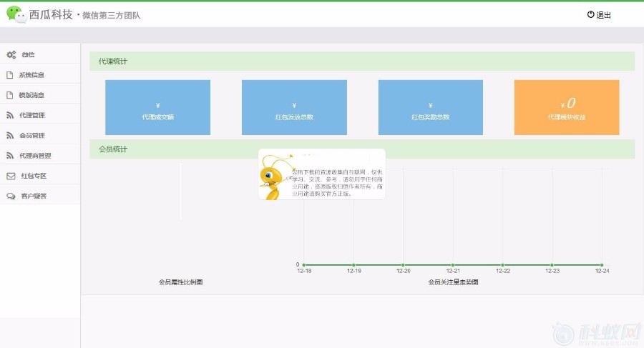Click the WeChat logo icon in header
644x348 pixels.
point(16,15)
